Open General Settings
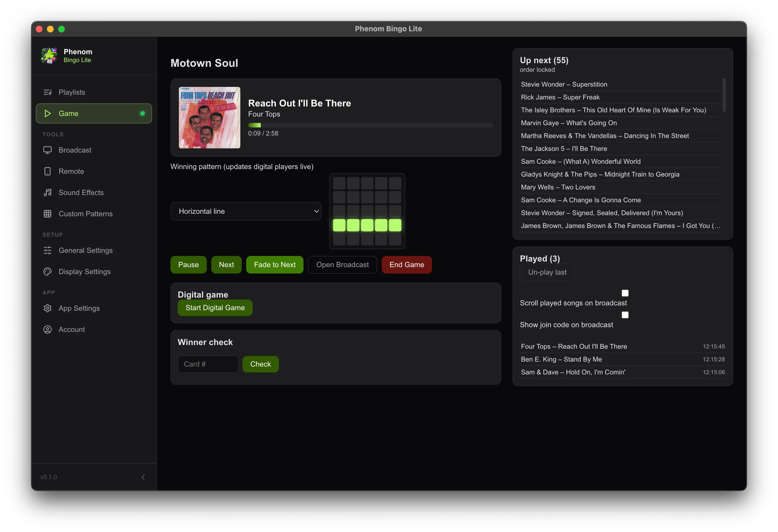 click(94, 250)
